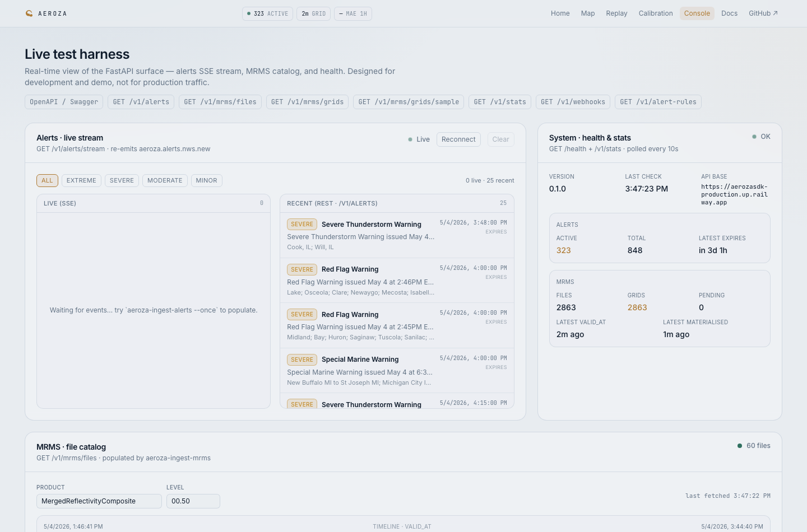This screenshot has height=532, width=807.
Task: Open Red Flag Warning issued at 2:45PM
Action: pyautogui.click(x=397, y=325)
